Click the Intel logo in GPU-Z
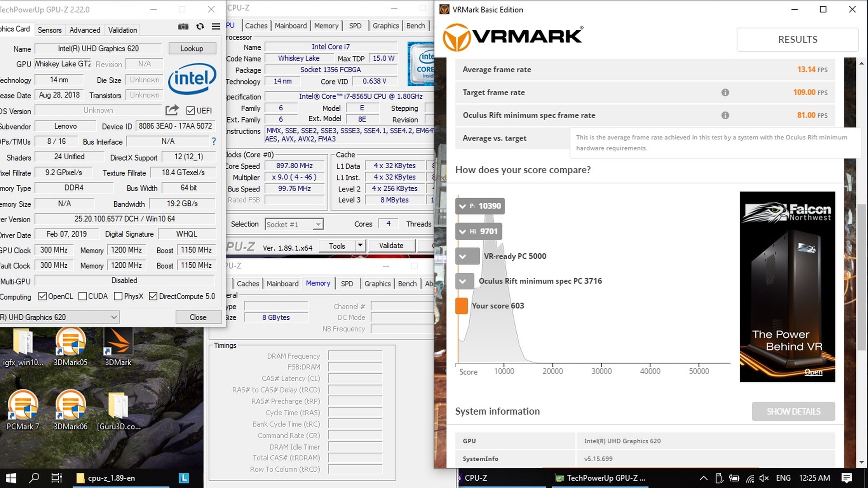868x488 pixels. pos(192,79)
